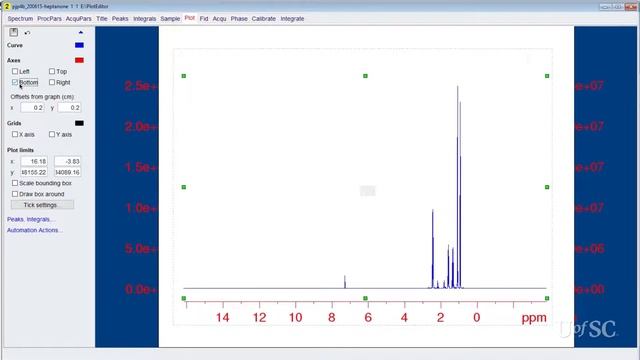Toggle Scale bounding box checkbox
Screen dimensions: 640x360
(x=15, y=183)
